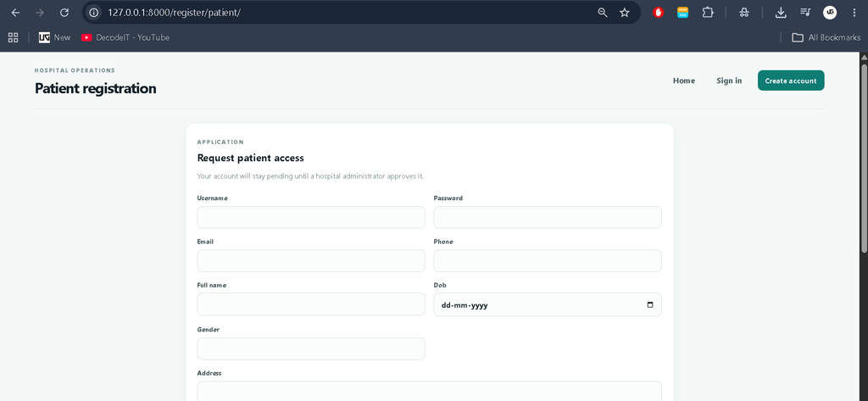868x401 pixels.
Task: Reload the page with the refresh icon
Action: pyautogui.click(x=64, y=12)
